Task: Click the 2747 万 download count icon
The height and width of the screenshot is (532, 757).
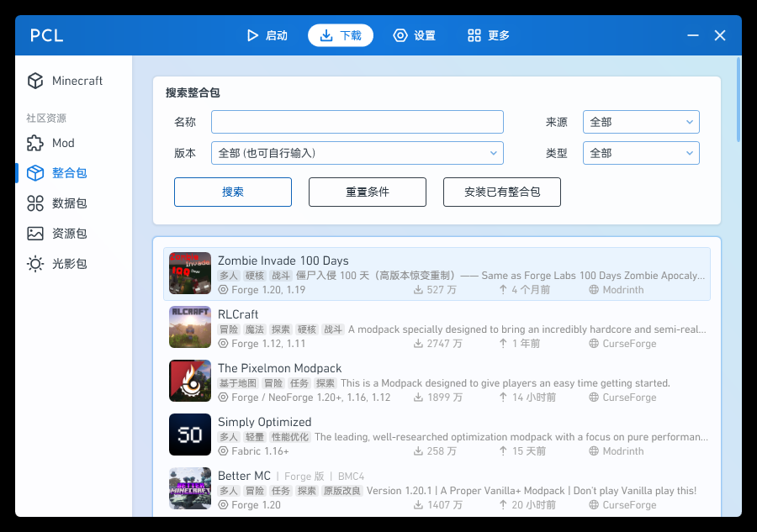Action: [x=418, y=344]
